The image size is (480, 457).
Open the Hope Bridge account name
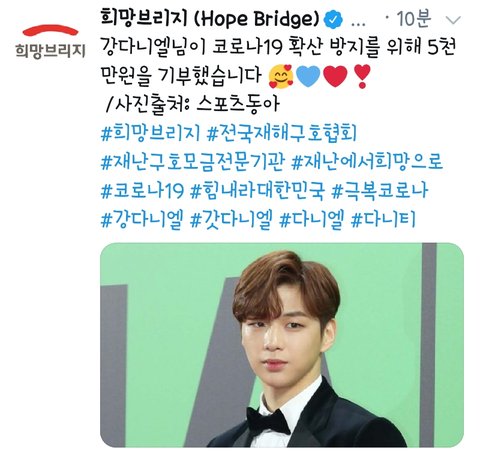[210, 19]
